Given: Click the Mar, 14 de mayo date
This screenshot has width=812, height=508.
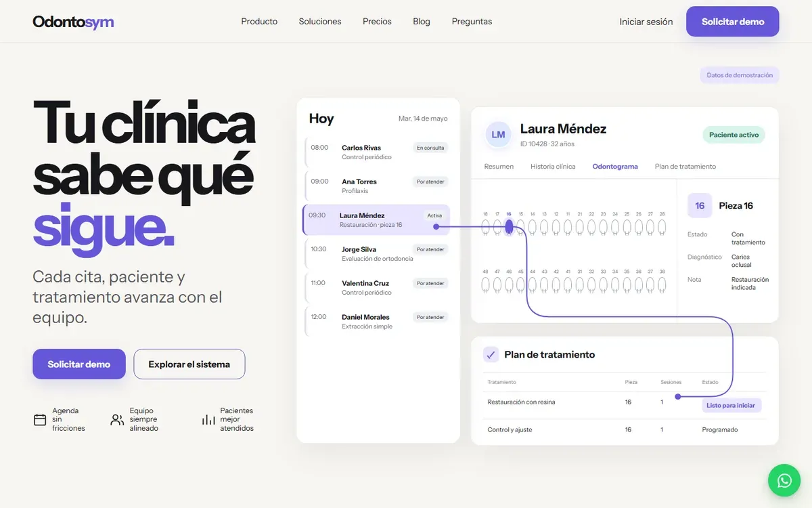Looking at the screenshot, I should click(423, 119).
